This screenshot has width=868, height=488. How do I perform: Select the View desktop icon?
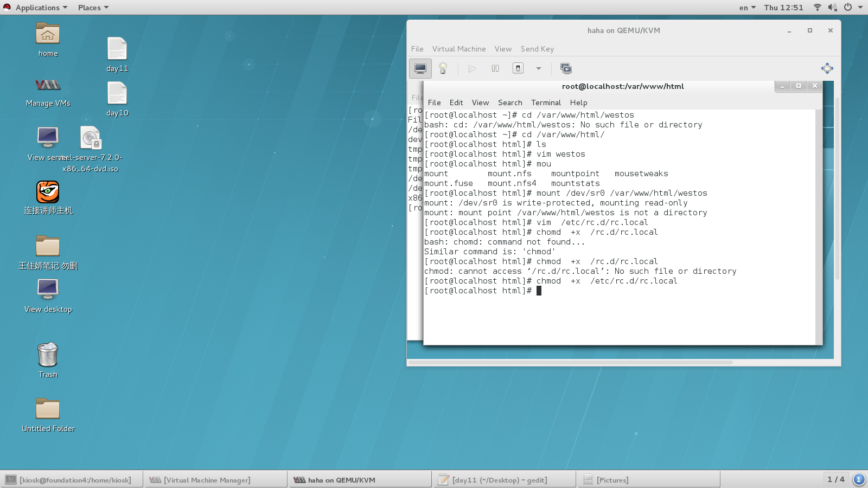[48, 296]
